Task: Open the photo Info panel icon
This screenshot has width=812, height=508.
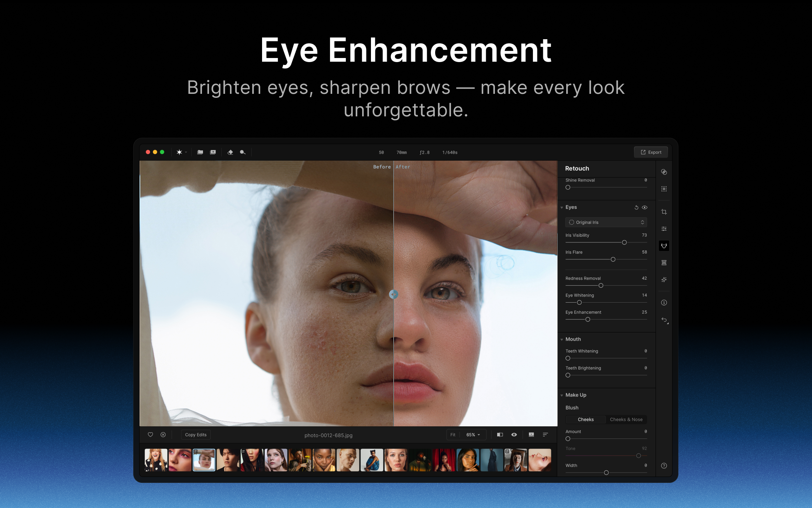Action: coord(664,303)
